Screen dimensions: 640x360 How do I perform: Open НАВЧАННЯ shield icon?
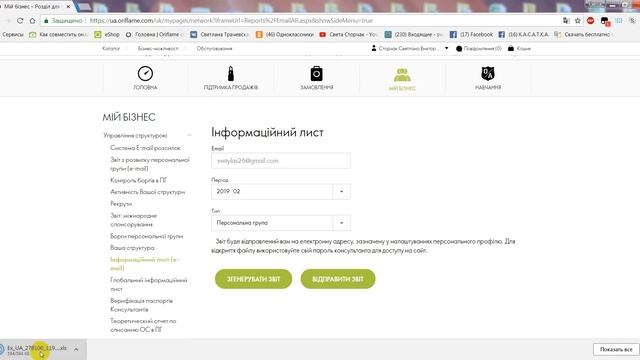488,74
